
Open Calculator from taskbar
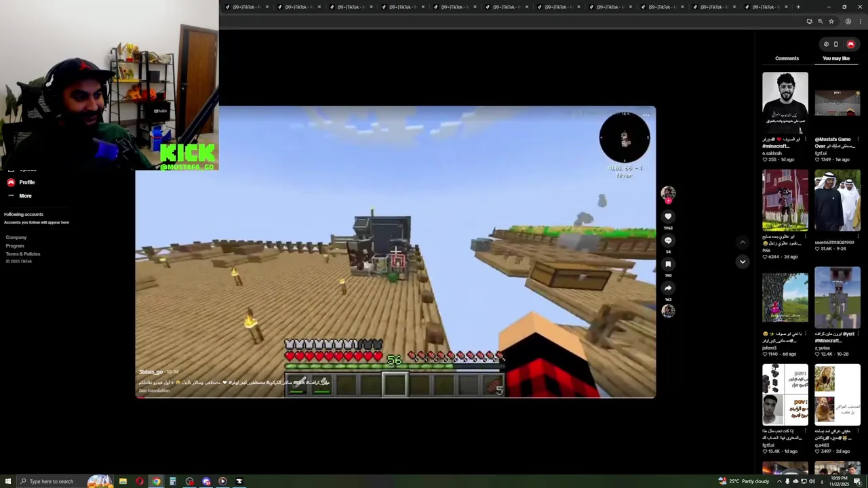173,481
